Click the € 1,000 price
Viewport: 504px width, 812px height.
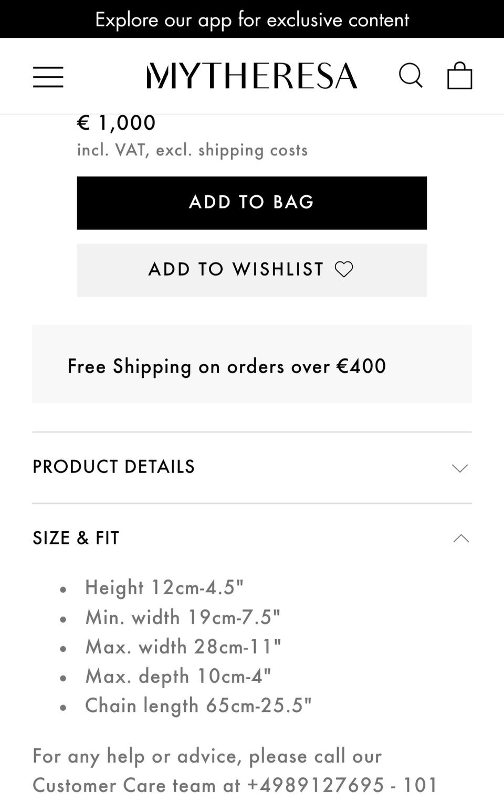pos(117,123)
